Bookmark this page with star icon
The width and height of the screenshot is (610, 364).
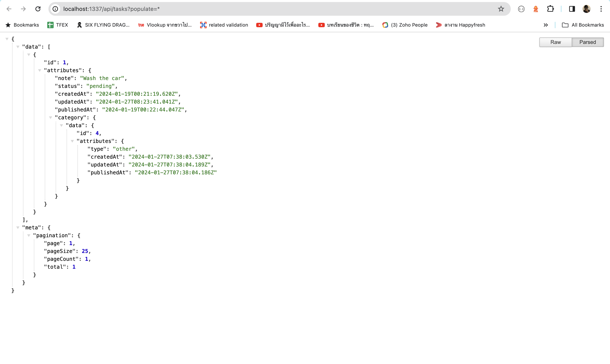pyautogui.click(x=501, y=9)
